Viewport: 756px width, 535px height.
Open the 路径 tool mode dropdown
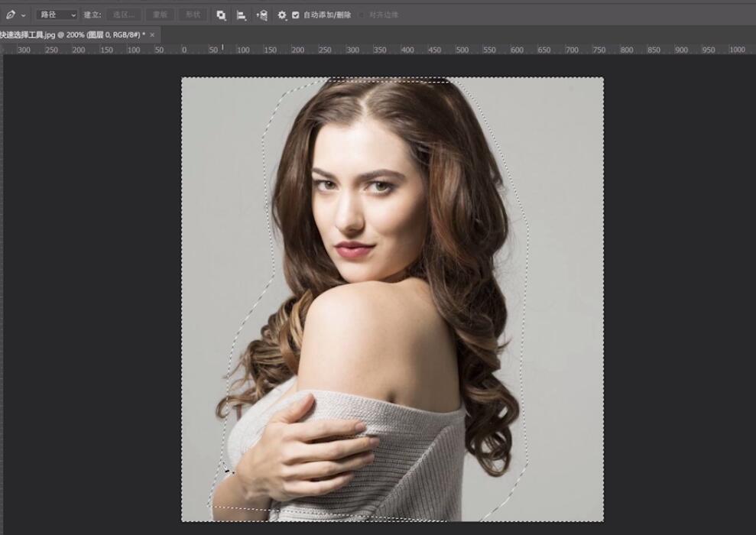[57, 15]
